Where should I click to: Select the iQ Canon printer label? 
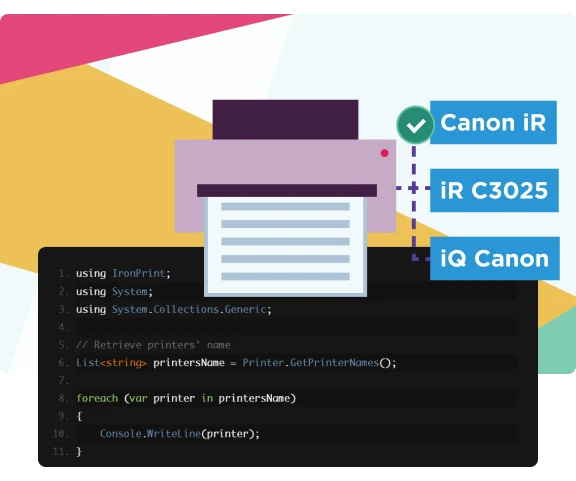click(495, 258)
